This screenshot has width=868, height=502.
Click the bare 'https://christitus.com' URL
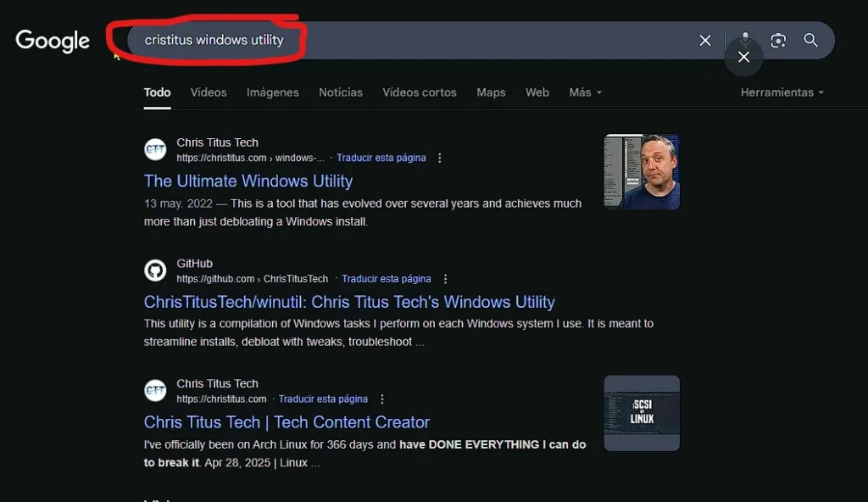click(x=221, y=399)
